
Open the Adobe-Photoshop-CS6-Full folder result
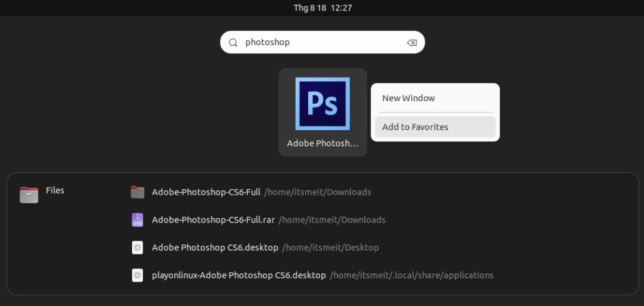[x=206, y=192]
